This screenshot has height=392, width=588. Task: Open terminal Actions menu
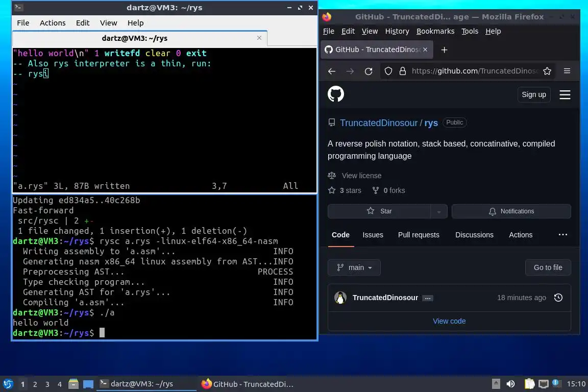click(x=53, y=23)
